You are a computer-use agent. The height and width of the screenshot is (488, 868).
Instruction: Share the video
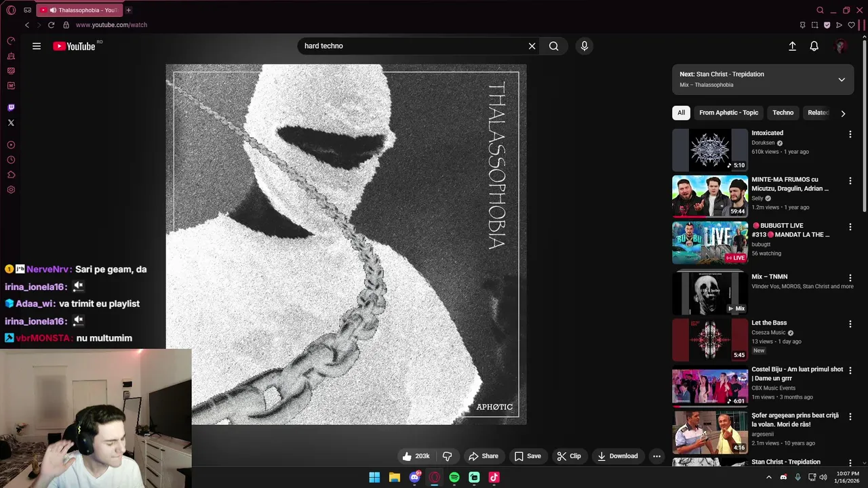(484, 456)
